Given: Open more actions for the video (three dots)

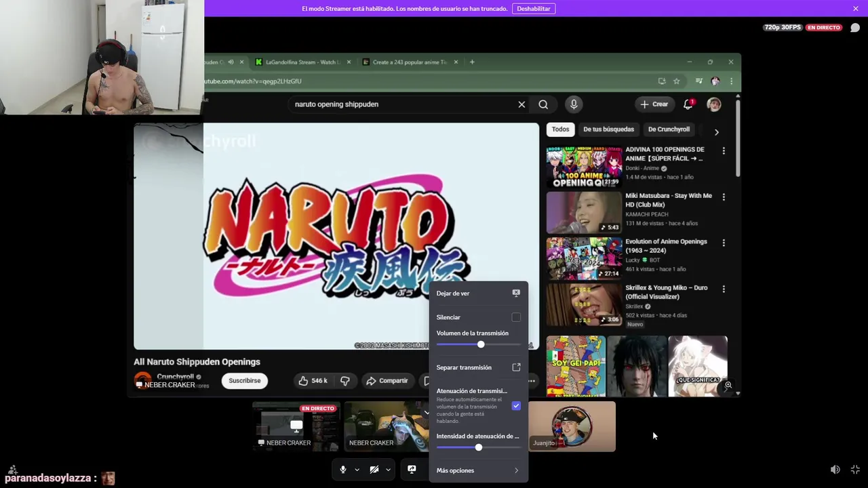Looking at the screenshot, I should tap(531, 381).
